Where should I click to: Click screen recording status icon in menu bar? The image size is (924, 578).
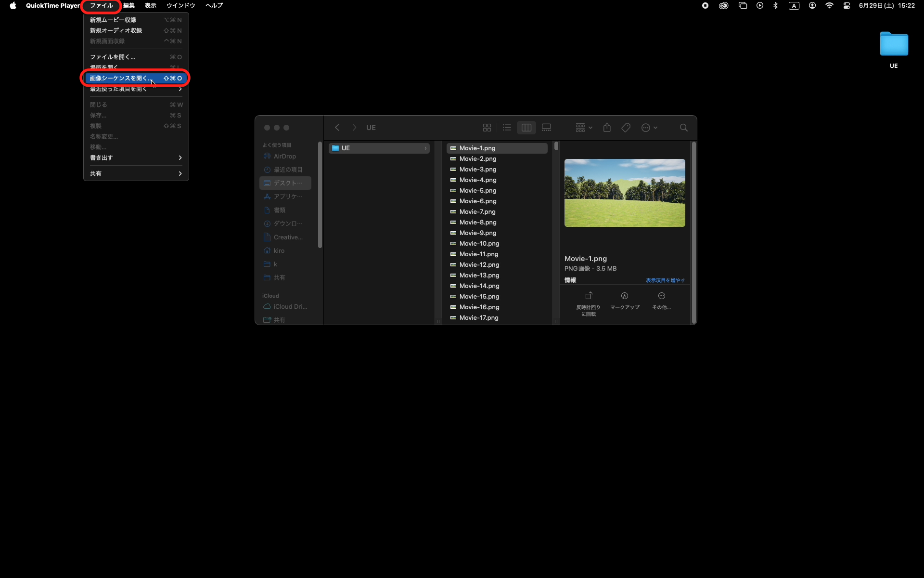click(705, 6)
